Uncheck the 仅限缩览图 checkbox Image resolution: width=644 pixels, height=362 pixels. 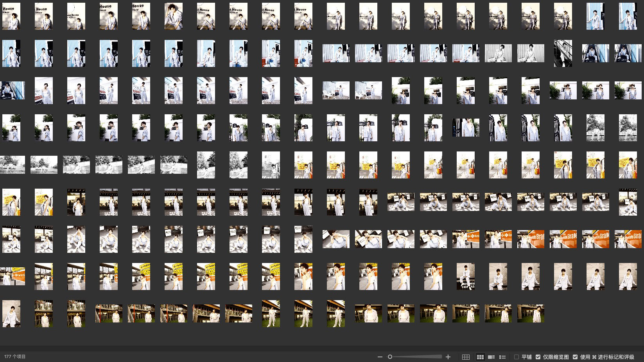click(x=538, y=357)
